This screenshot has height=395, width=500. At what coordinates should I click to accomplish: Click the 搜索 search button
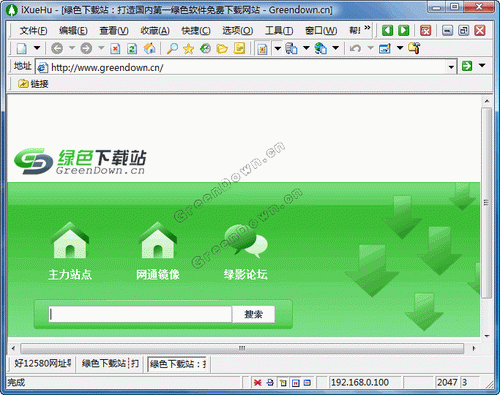pyautogui.click(x=254, y=314)
